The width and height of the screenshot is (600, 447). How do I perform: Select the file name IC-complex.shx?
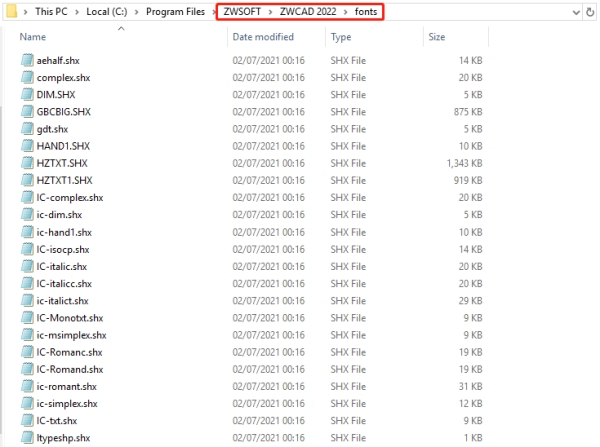[x=70, y=198]
